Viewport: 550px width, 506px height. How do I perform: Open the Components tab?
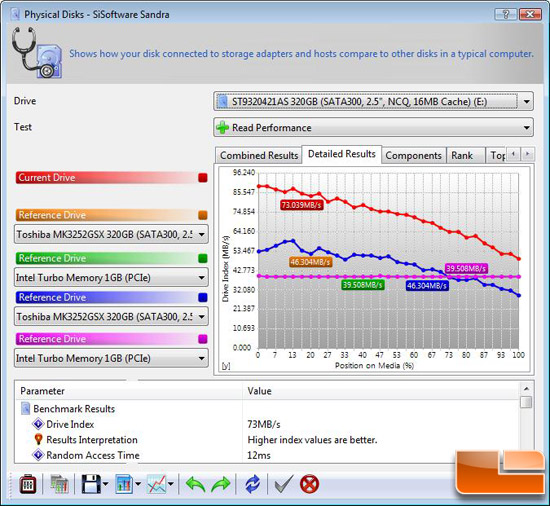pyautogui.click(x=414, y=155)
